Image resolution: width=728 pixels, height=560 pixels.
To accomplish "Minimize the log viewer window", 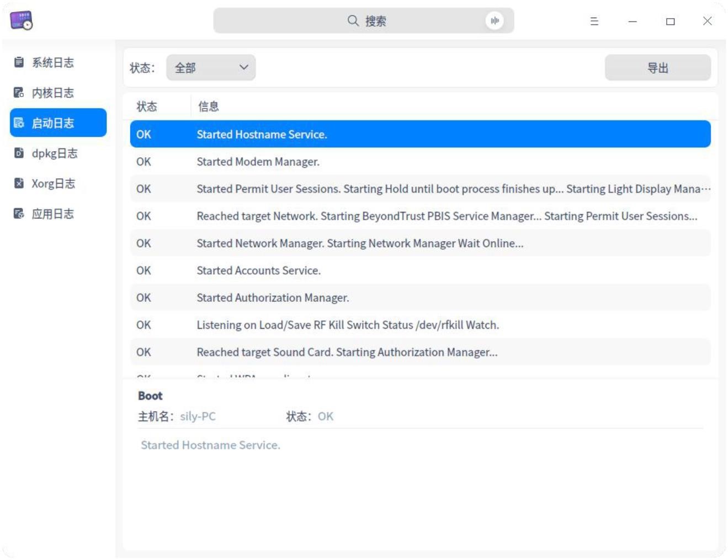I will [633, 21].
